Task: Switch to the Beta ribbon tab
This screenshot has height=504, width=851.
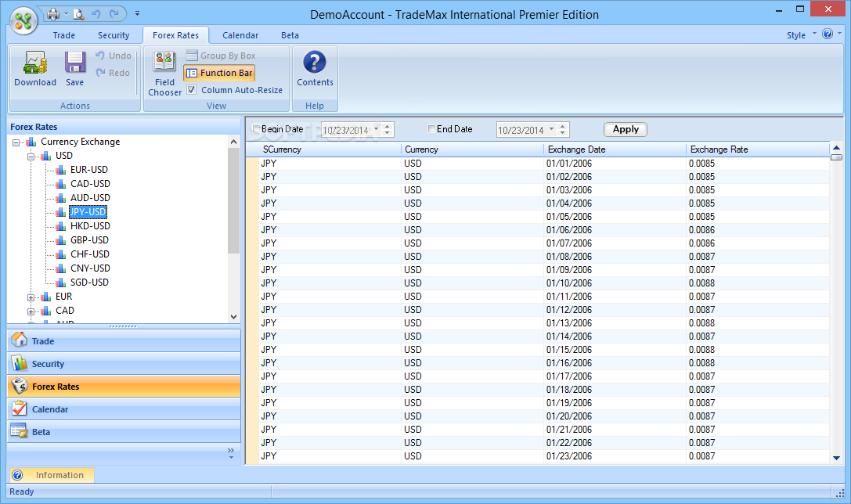Action: 290,35
